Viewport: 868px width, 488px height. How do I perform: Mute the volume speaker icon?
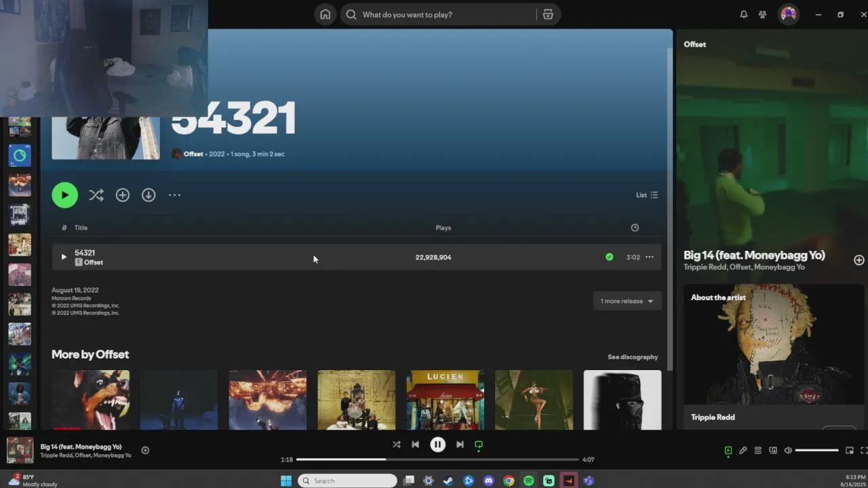click(788, 451)
